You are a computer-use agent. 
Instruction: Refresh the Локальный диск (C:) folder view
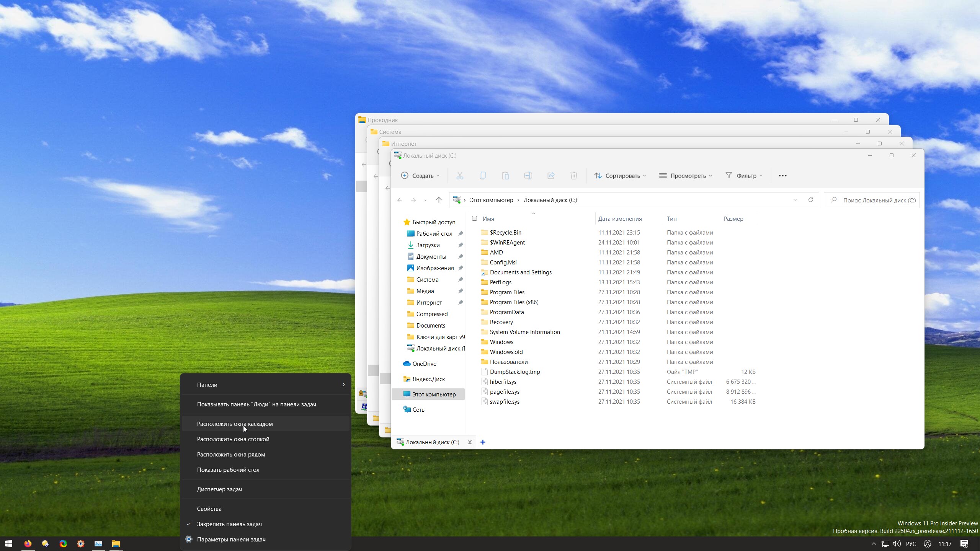click(x=810, y=200)
